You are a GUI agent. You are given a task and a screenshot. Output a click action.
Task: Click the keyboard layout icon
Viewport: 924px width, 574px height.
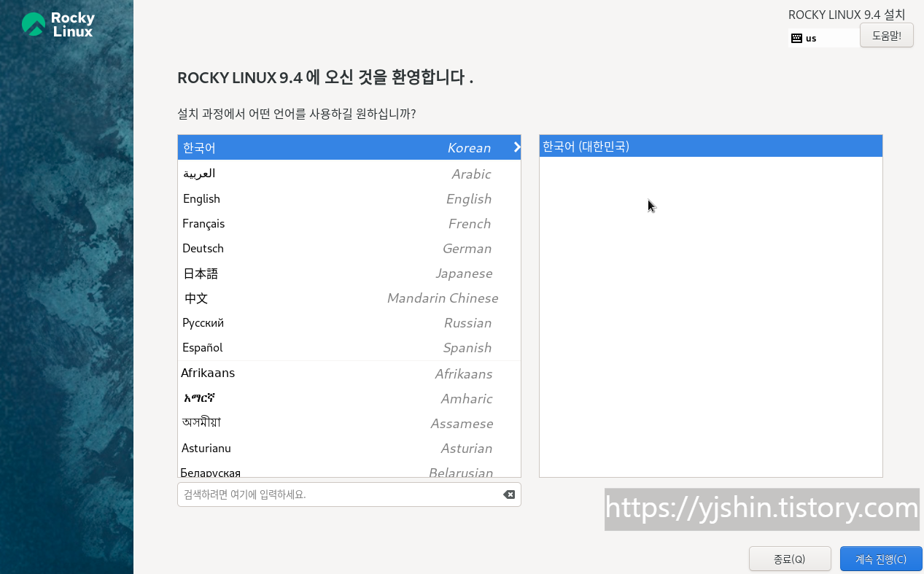796,38
